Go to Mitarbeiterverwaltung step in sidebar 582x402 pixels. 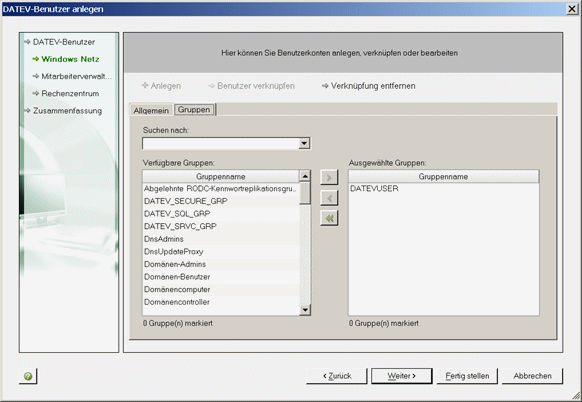[x=72, y=76]
